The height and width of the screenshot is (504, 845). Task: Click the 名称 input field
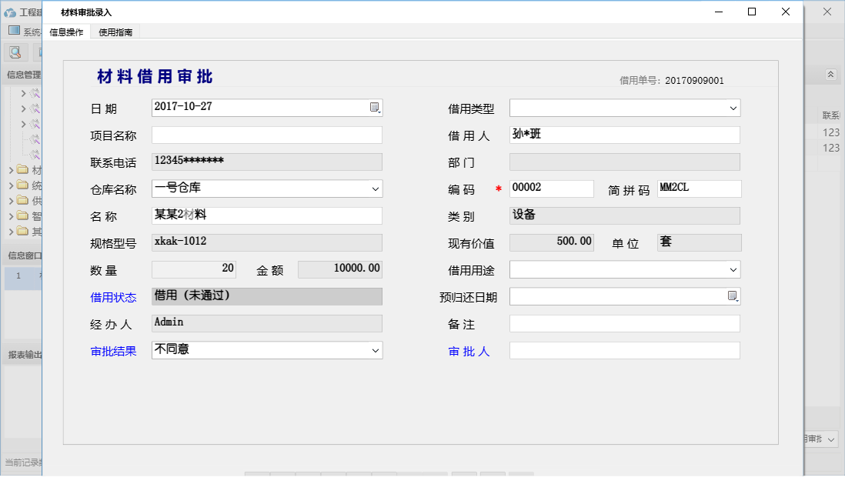(267, 215)
